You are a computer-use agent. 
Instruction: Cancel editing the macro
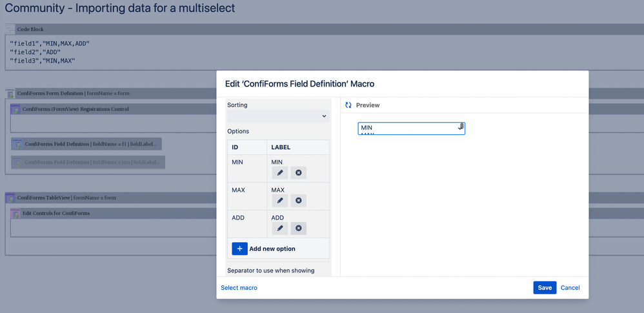pos(570,288)
